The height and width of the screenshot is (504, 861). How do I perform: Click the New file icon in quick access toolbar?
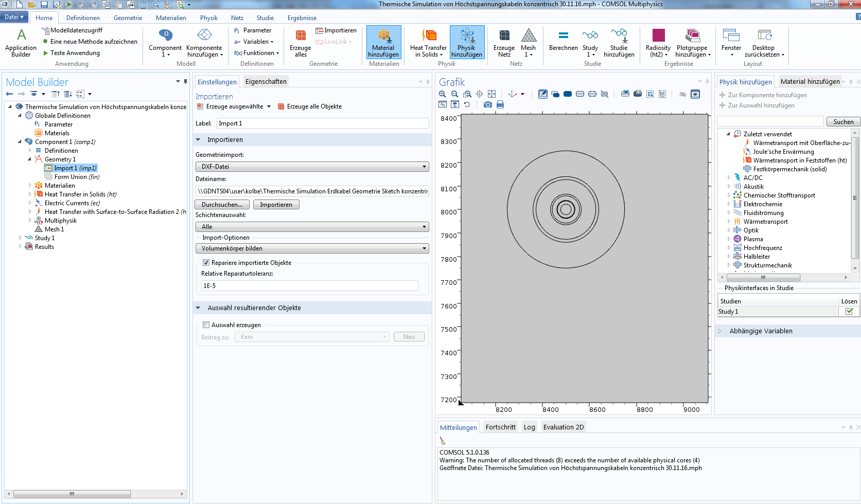(x=20, y=5)
